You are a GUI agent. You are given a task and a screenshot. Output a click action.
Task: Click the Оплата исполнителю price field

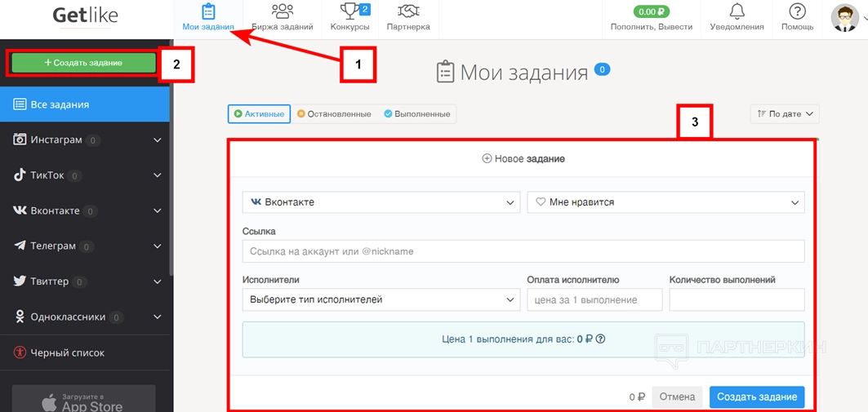594,299
